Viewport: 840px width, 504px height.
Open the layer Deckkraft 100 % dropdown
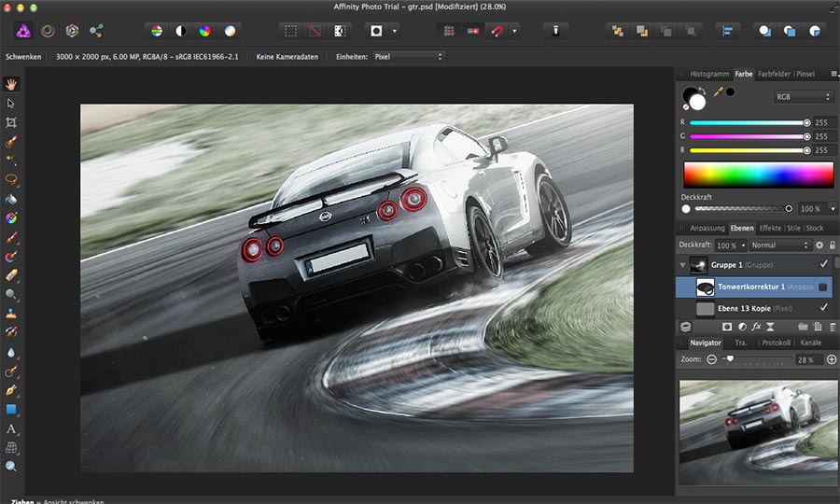point(743,245)
